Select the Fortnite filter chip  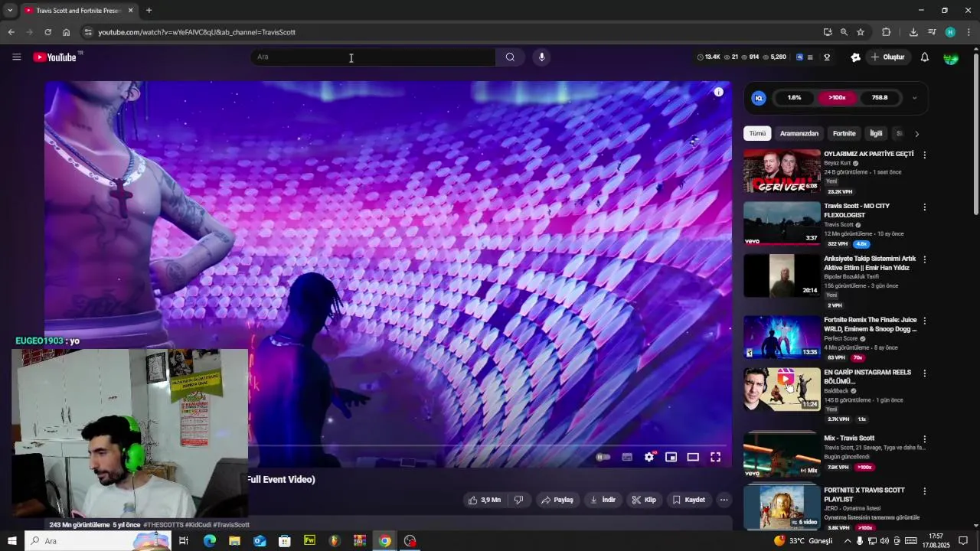844,133
